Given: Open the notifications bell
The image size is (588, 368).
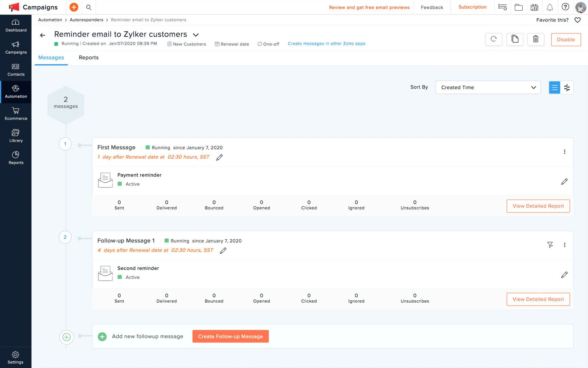Looking at the screenshot, I should click(550, 7).
